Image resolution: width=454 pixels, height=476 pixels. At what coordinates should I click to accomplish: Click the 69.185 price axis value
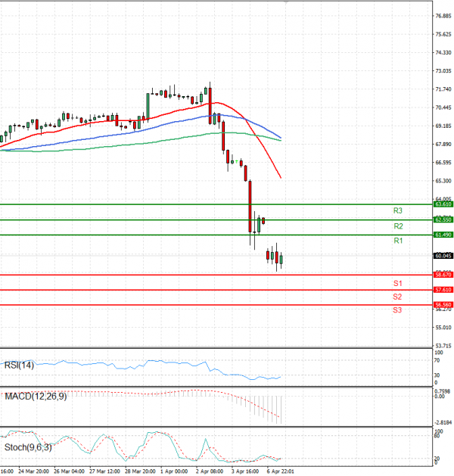(443, 126)
